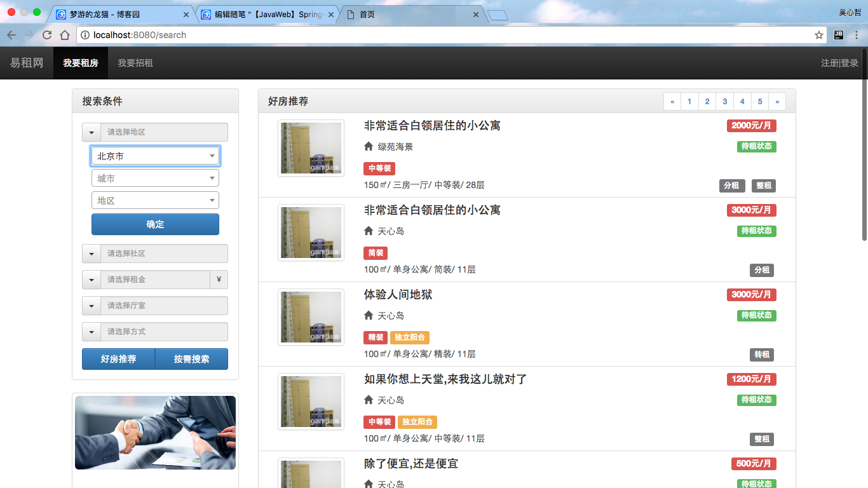Viewport: 868px width, 488px height.
Task: Open the Chrome three-dot menu
Action: point(856,35)
